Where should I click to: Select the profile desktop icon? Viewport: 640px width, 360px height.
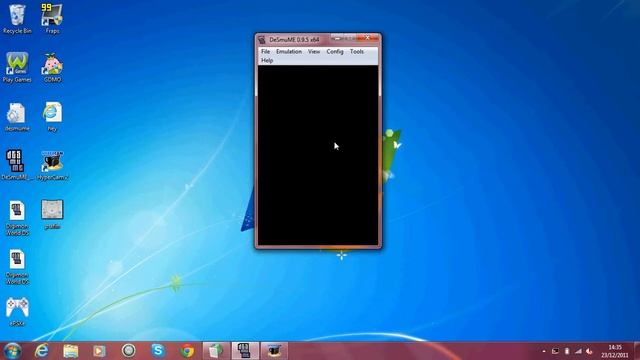(x=52, y=214)
